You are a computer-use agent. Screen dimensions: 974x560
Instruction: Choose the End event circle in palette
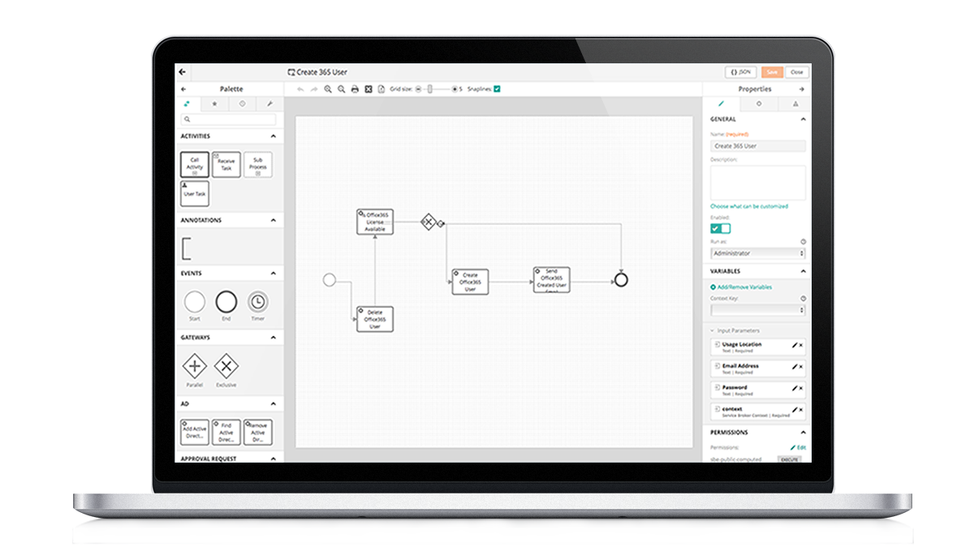click(x=226, y=302)
